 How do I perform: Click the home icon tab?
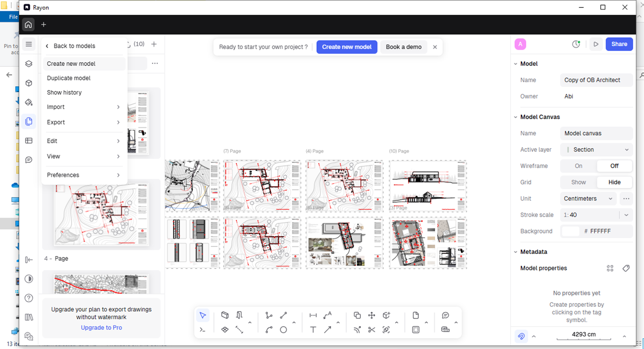tap(28, 25)
